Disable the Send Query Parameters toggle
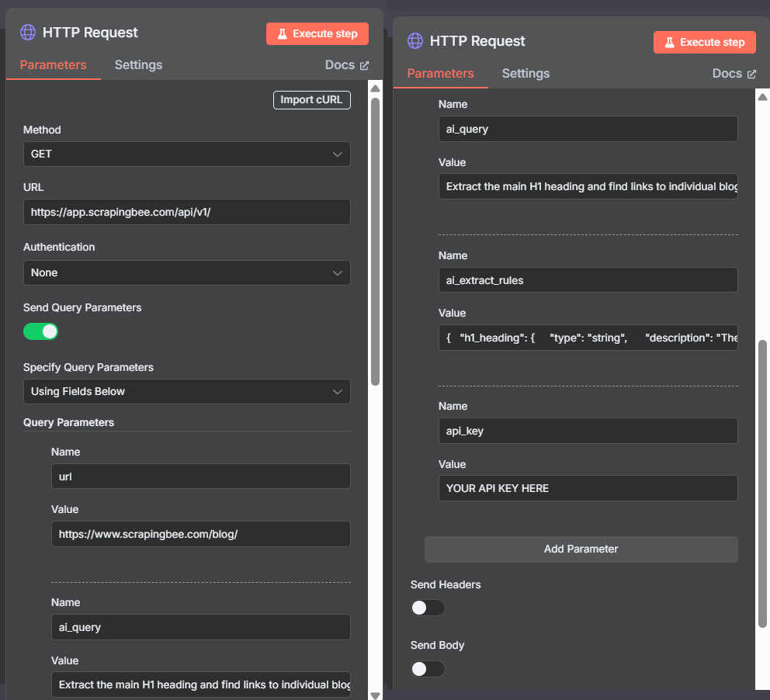 pyautogui.click(x=40, y=331)
